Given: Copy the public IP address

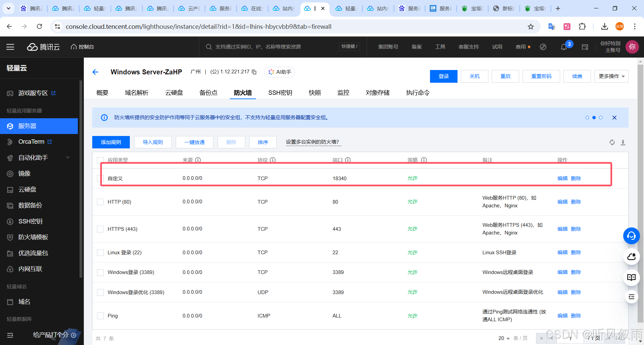Looking at the screenshot, I should 254,72.
